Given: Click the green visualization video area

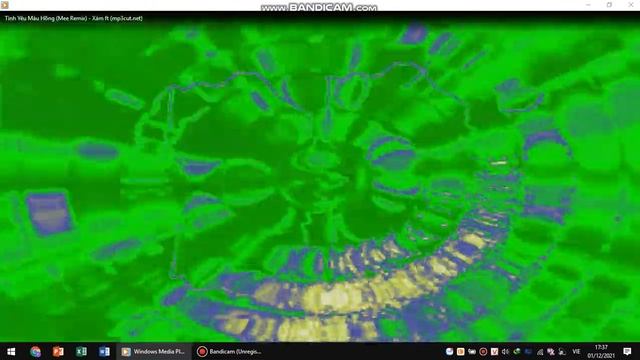Looking at the screenshot, I should pos(320,182).
